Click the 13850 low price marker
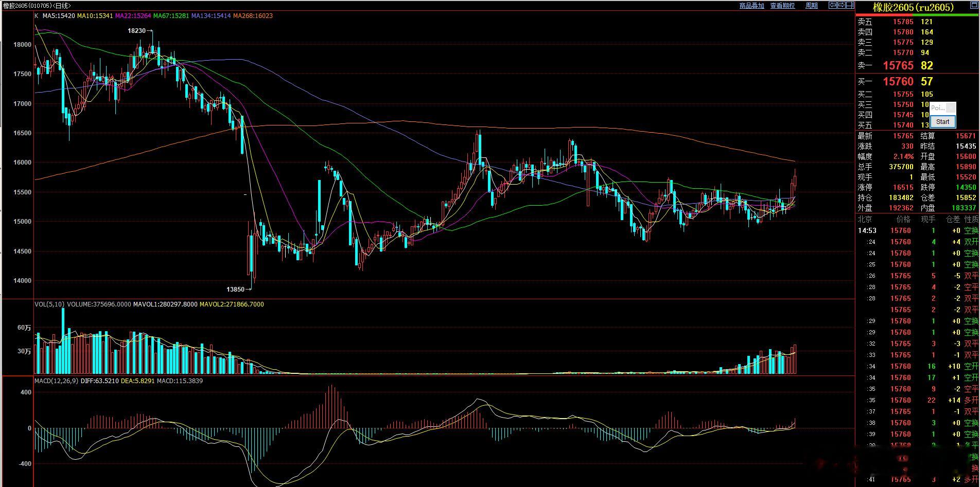This screenshot has height=487, width=980. pos(235,290)
